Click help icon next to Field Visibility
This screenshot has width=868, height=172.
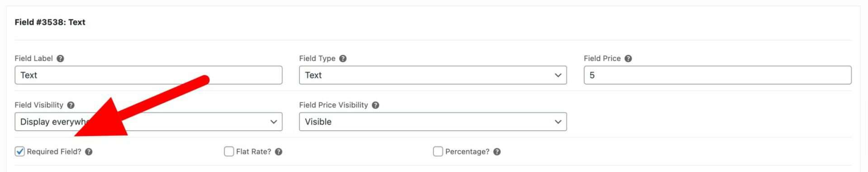tap(71, 105)
